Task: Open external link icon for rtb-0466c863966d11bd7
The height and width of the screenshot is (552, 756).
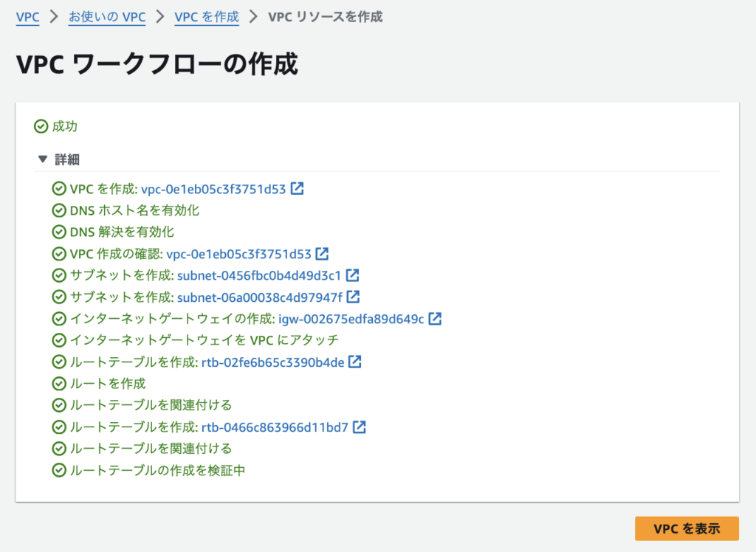Action: [x=360, y=427]
